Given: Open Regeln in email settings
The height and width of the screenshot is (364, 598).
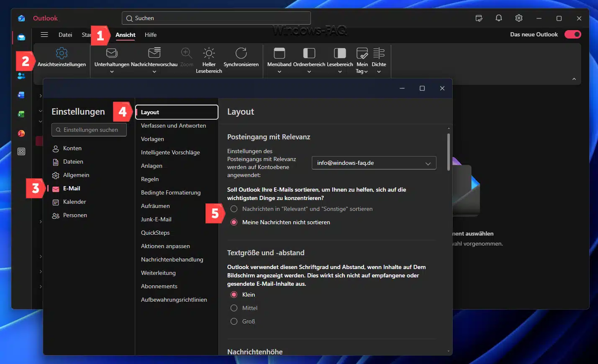Looking at the screenshot, I should coord(150,179).
